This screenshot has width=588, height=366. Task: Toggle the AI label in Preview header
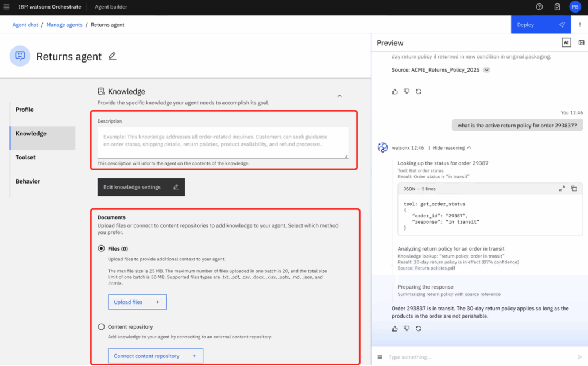tap(566, 43)
